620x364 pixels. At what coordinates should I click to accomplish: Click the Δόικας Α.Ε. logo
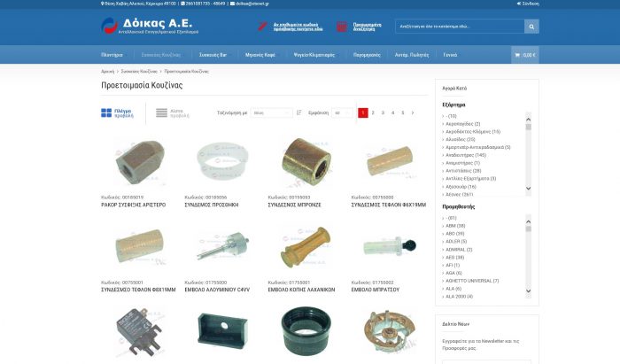click(150, 26)
